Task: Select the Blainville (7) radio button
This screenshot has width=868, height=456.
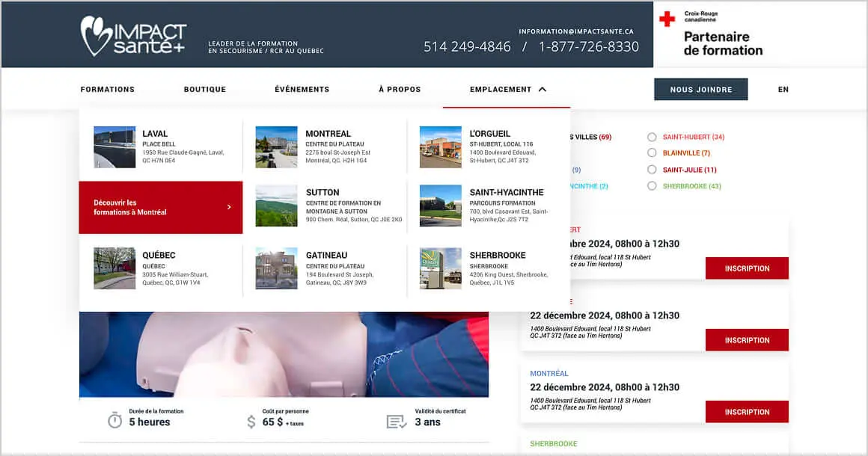Action: 652,152
